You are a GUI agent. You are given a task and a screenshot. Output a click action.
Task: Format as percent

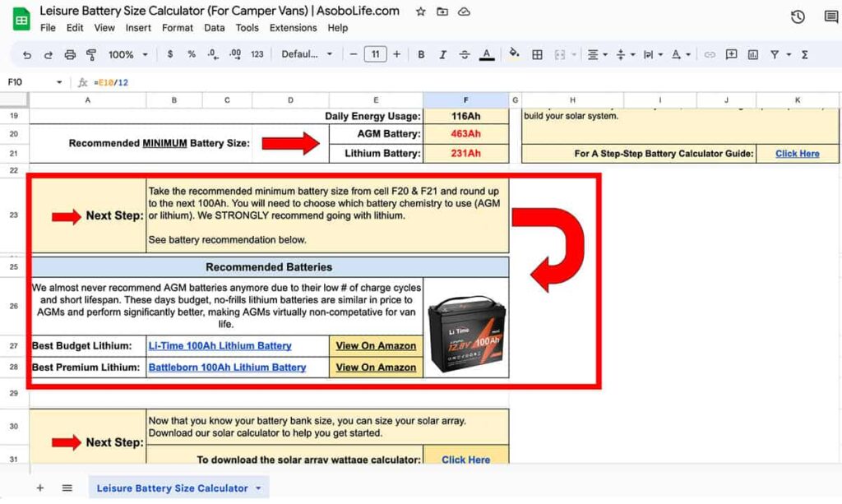pyautogui.click(x=192, y=54)
